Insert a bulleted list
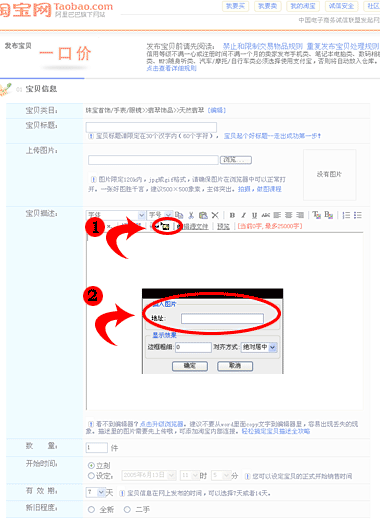Image resolution: width=380 pixels, height=519 pixels. pyautogui.click(x=358, y=215)
